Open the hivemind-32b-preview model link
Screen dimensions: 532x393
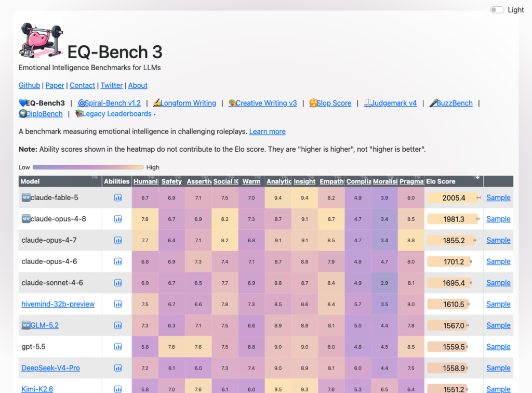pyautogui.click(x=58, y=304)
